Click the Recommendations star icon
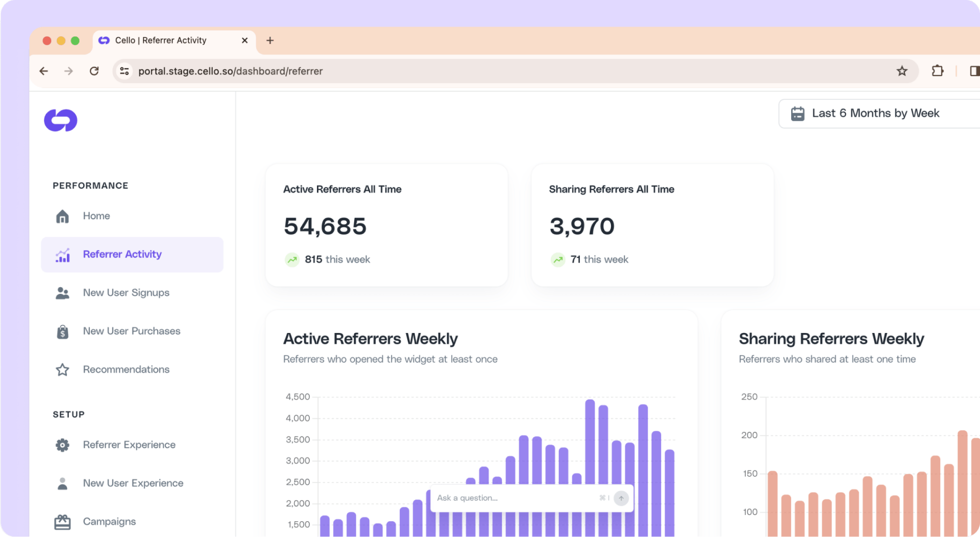This screenshot has width=980, height=537. coord(62,370)
